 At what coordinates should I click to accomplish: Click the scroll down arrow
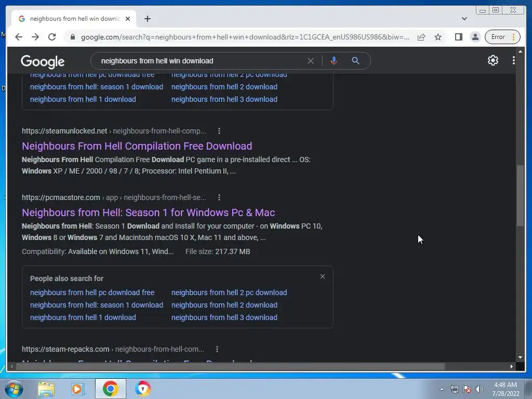[x=520, y=357]
